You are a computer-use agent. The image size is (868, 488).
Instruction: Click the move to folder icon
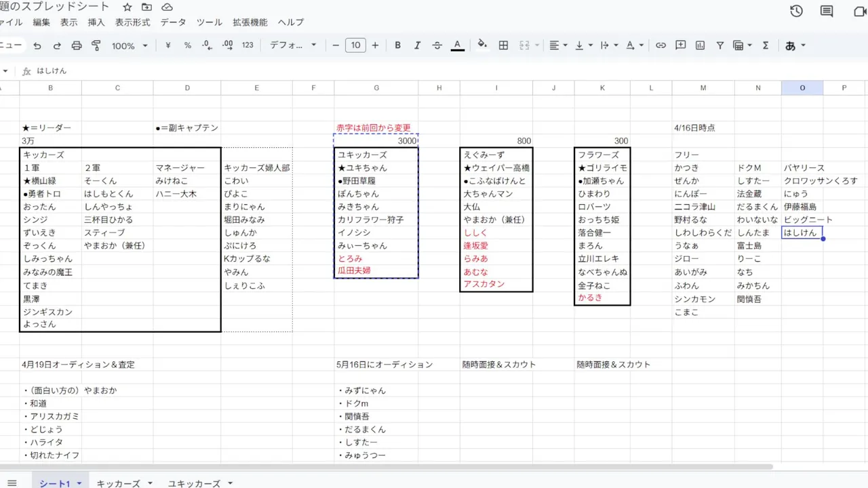tap(146, 7)
